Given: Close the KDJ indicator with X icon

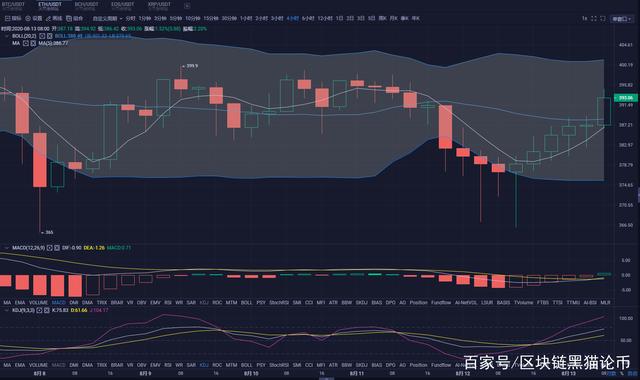Looking at the screenshot, I should pyautogui.click(x=47, y=310).
